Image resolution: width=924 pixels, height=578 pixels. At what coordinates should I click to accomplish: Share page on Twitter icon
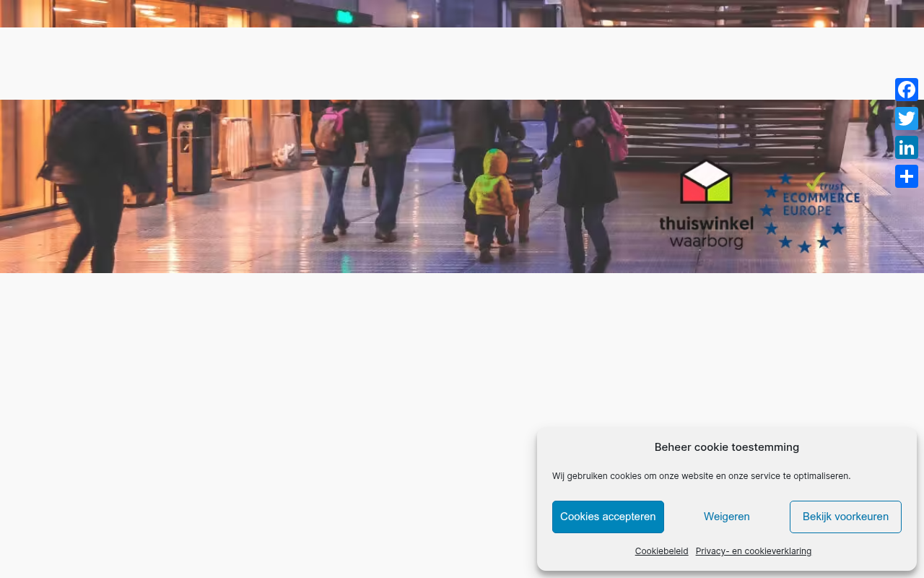coord(907,118)
